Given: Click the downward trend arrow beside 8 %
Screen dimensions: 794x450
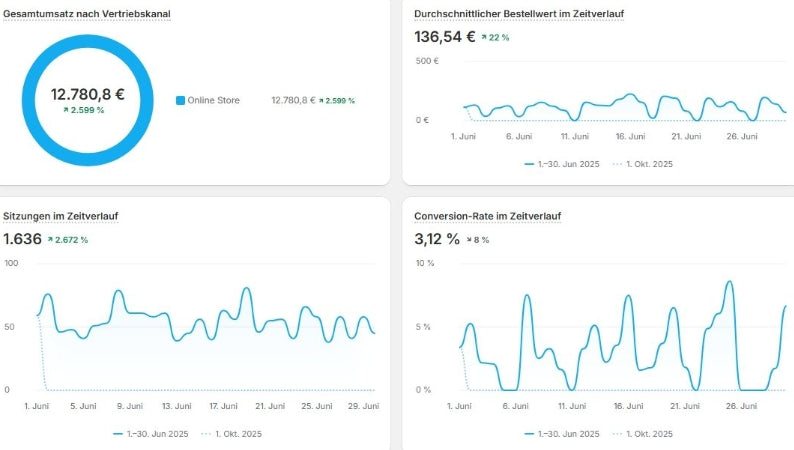Looking at the screenshot, I should click(x=470, y=240).
